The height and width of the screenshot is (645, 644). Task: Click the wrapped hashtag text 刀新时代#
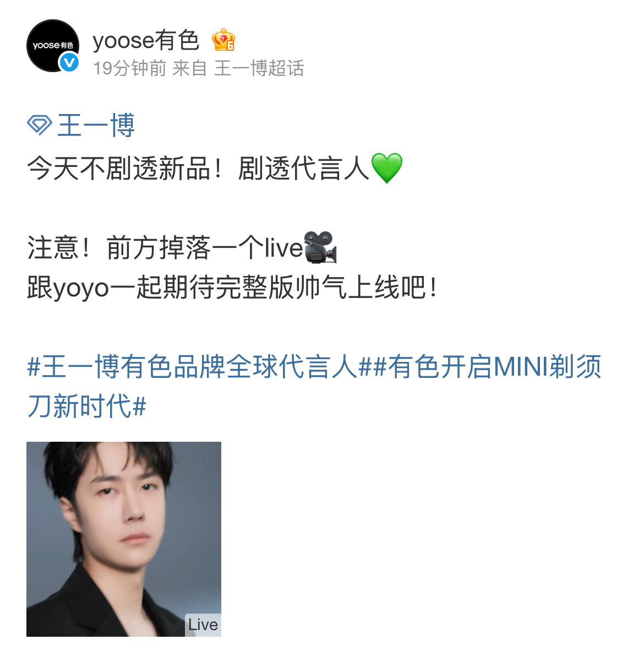pos(87,406)
